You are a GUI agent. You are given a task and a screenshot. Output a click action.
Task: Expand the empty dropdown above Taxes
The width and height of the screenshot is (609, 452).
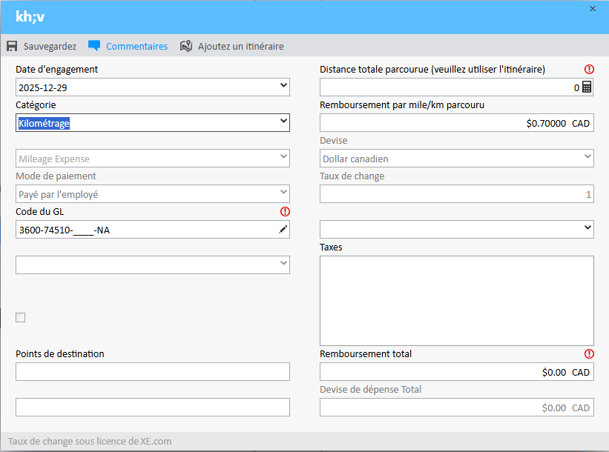[x=587, y=229]
